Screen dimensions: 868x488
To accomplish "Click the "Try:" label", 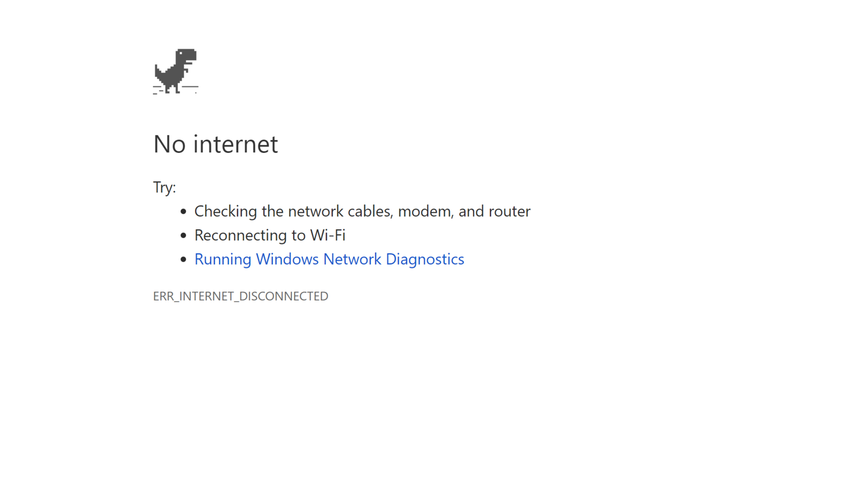I will [x=164, y=188].
